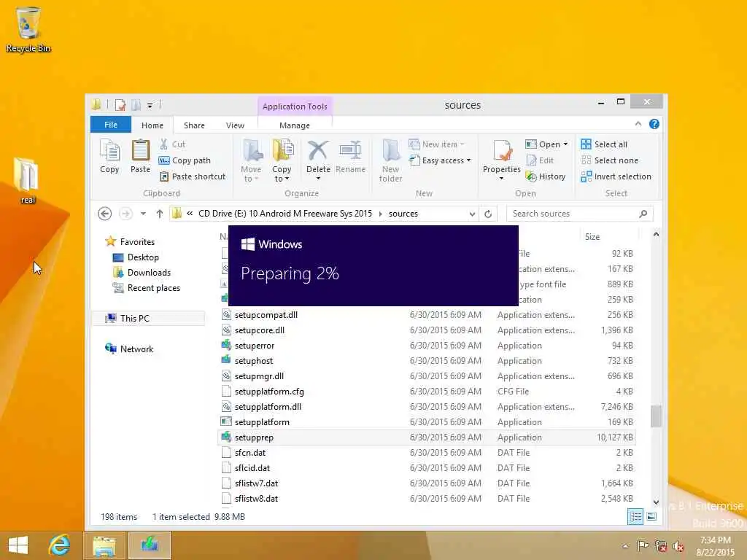Click the Back navigation arrow
The height and width of the screenshot is (560, 747).
105,214
